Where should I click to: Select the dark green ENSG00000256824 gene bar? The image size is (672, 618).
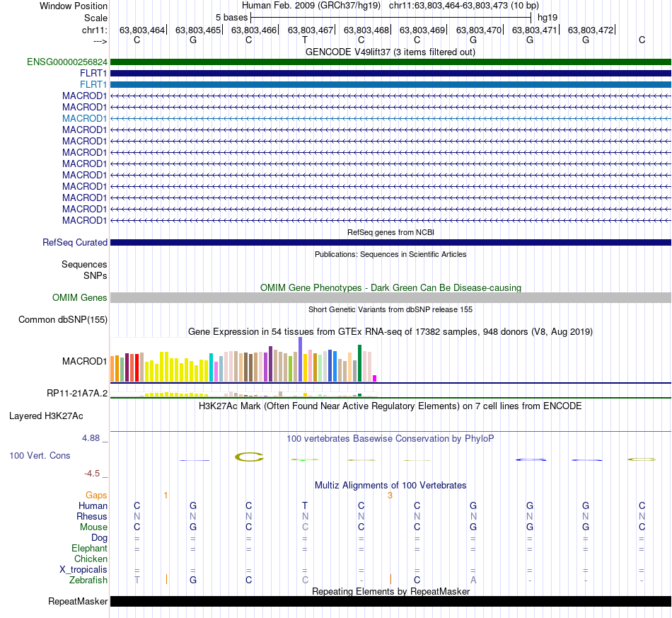tap(391, 62)
